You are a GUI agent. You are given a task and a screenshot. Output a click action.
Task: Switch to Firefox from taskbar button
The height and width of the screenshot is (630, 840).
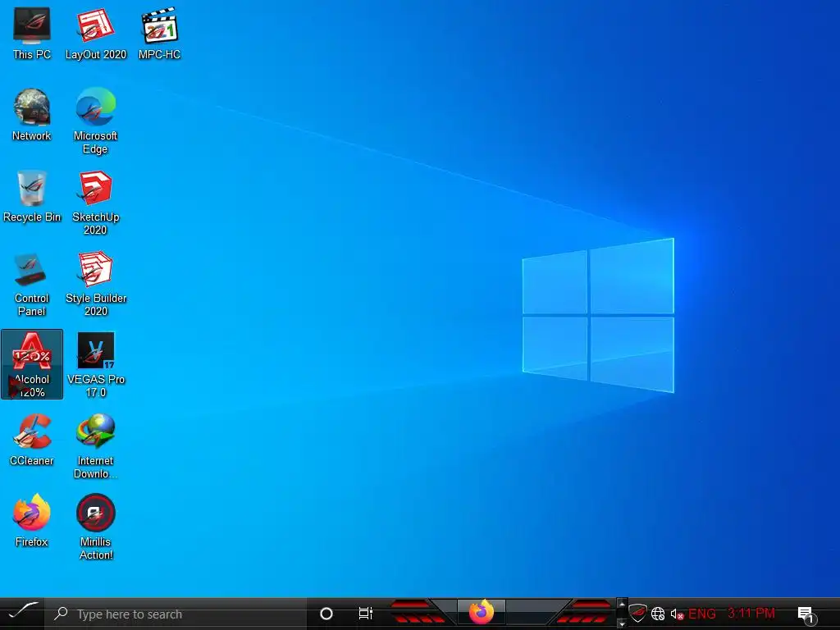point(481,612)
